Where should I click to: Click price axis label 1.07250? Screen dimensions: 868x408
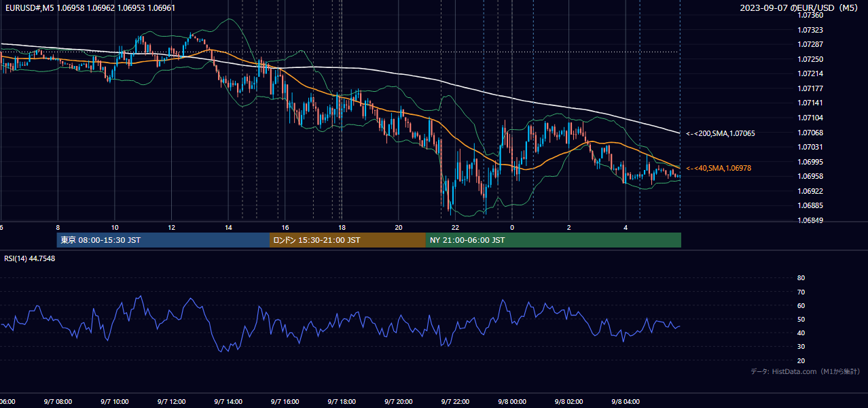[x=810, y=60]
